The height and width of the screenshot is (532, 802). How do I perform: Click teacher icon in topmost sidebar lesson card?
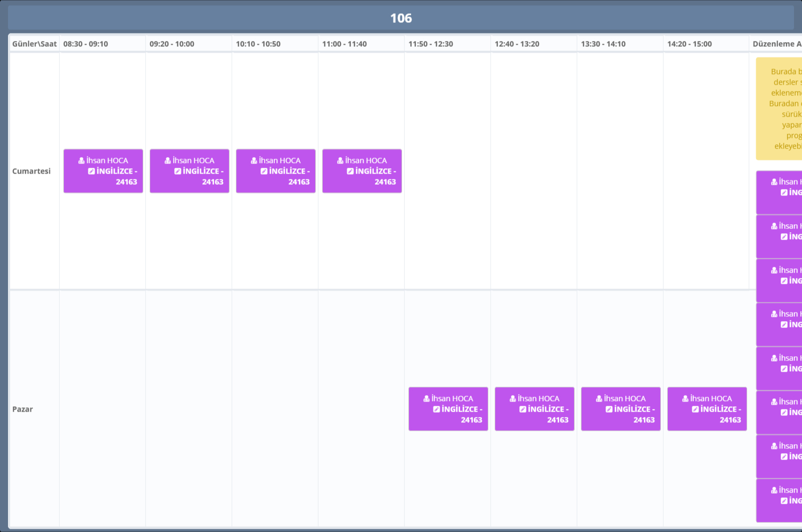point(774,182)
